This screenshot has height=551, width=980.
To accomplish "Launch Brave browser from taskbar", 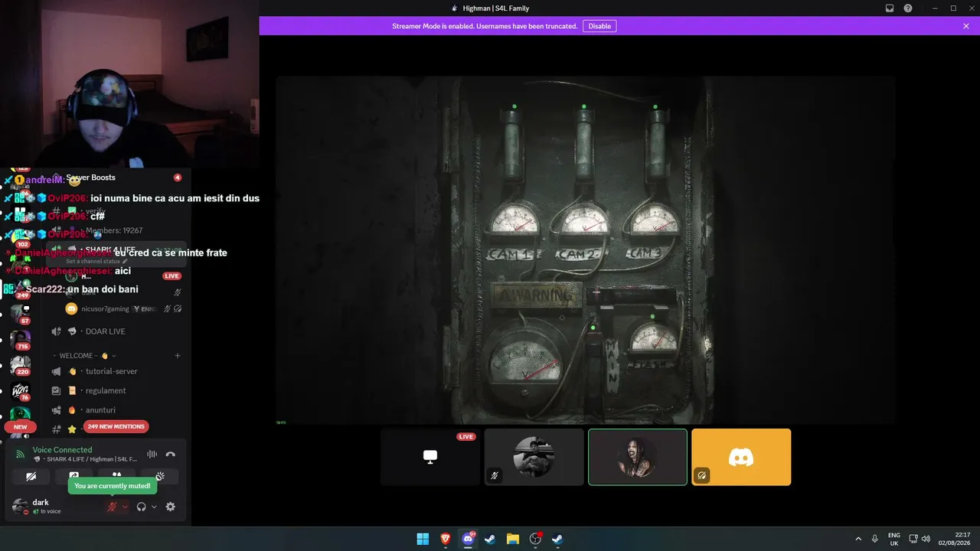I will 446,539.
